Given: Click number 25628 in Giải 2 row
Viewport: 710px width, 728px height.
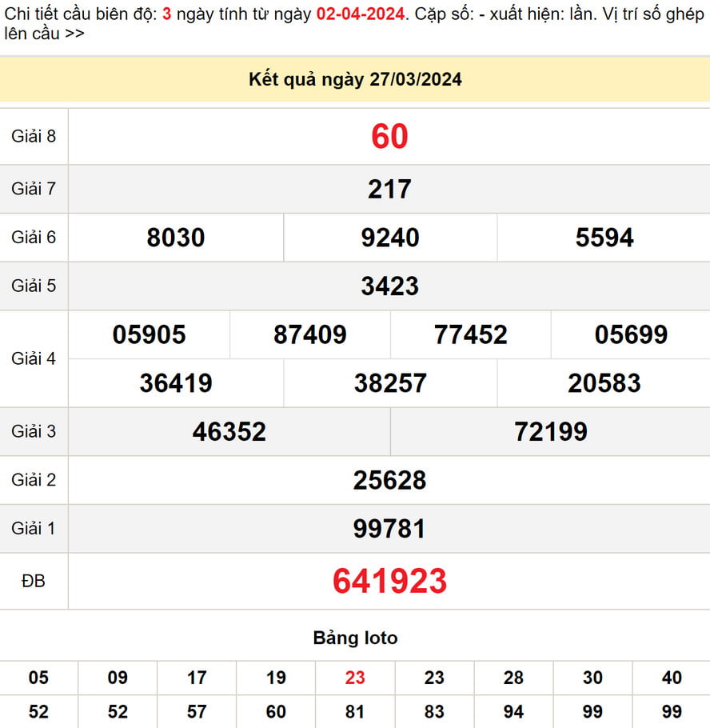Looking at the screenshot, I should point(389,480).
